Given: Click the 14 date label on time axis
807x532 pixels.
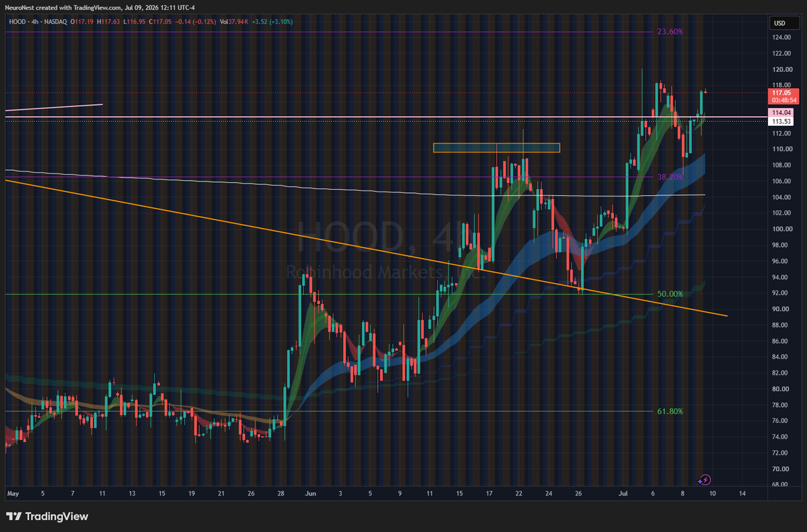Looking at the screenshot, I should pyautogui.click(x=742, y=494).
